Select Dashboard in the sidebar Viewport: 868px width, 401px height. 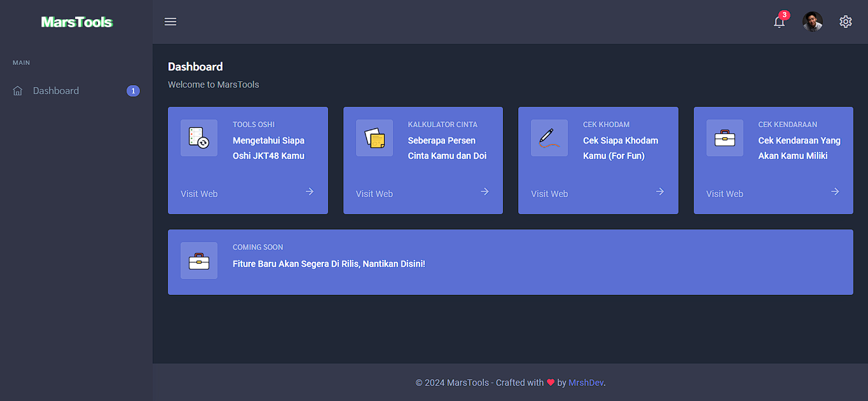[x=56, y=91]
